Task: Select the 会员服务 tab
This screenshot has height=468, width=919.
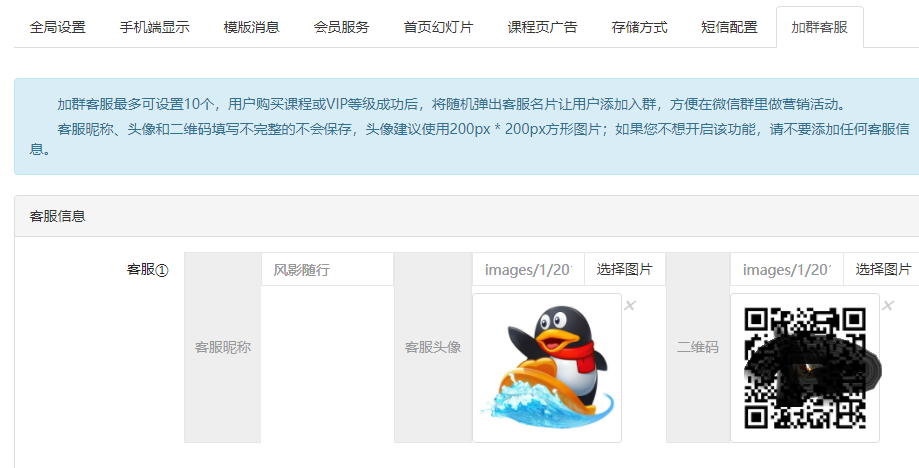Action: click(342, 27)
